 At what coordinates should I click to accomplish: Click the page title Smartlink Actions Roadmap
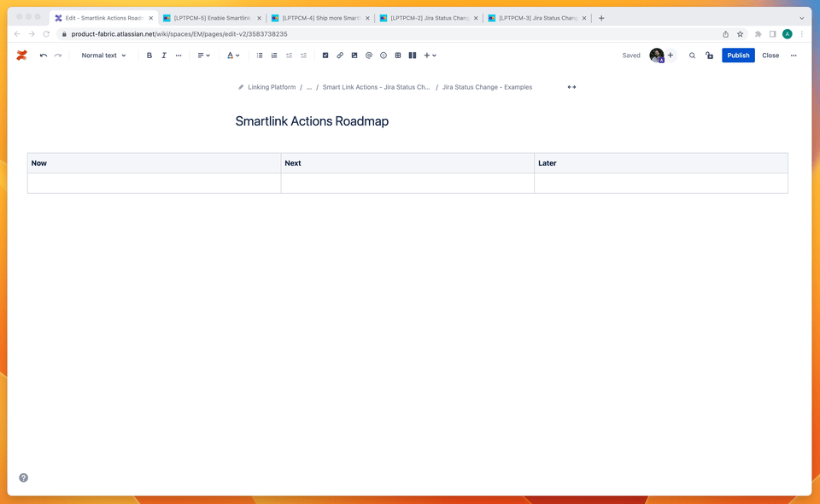[312, 121]
